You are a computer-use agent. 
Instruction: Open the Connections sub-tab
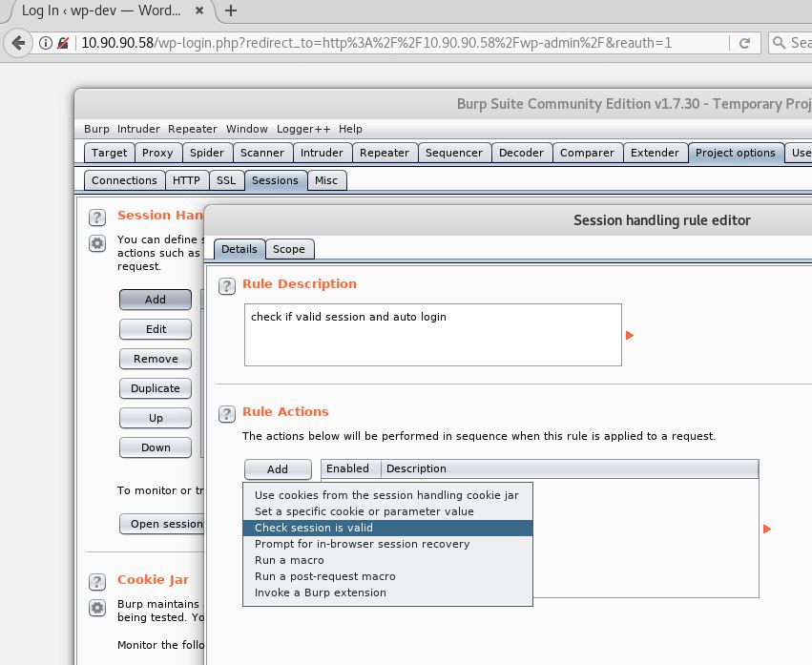tap(124, 180)
